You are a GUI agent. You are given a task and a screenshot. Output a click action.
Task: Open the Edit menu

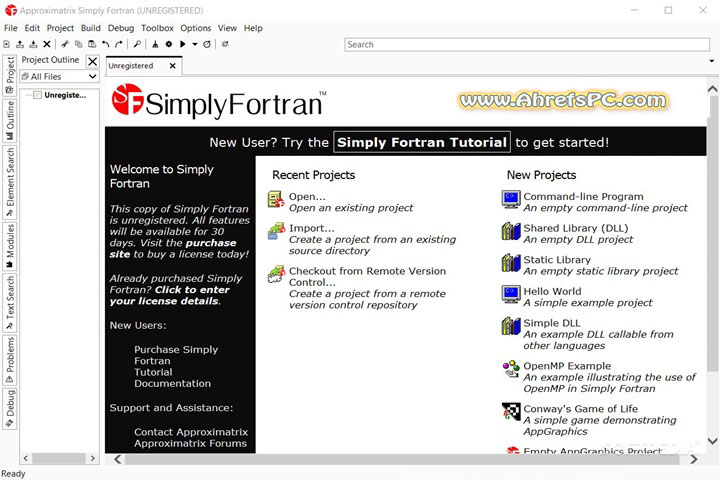(32, 28)
